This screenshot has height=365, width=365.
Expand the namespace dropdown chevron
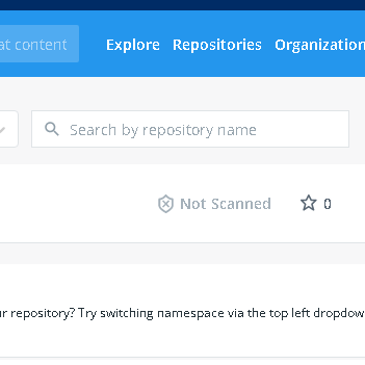point(3,129)
